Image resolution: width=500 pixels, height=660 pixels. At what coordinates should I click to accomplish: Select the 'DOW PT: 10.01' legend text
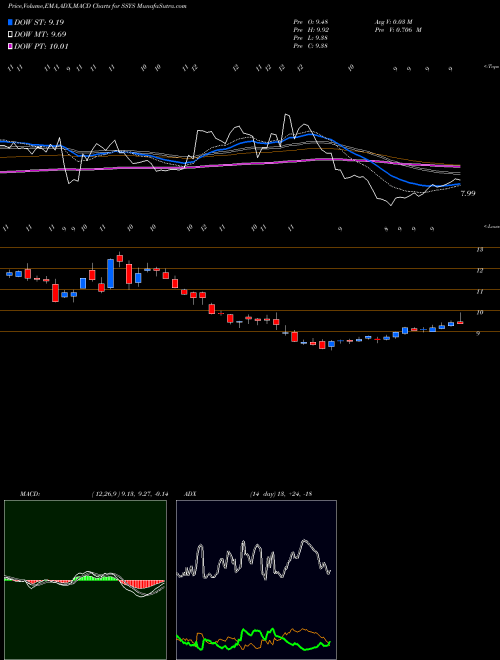41,47
